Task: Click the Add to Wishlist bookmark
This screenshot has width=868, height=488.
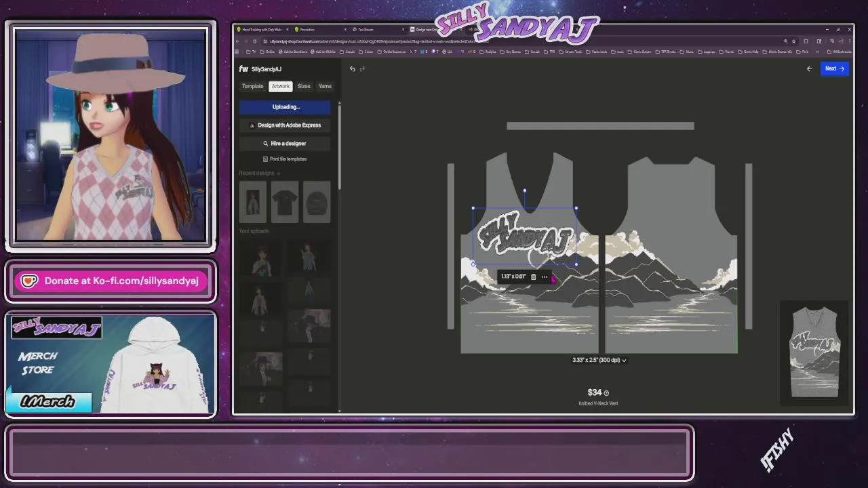Action: click(323, 52)
